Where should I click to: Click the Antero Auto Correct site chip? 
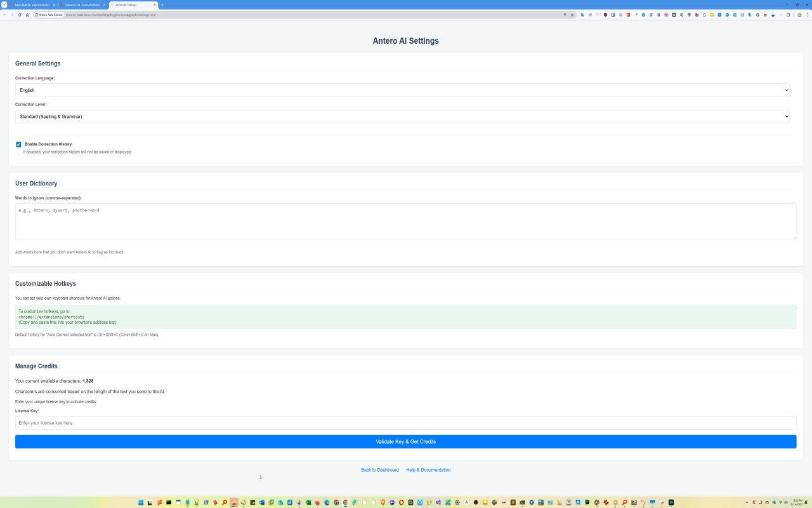coord(49,15)
